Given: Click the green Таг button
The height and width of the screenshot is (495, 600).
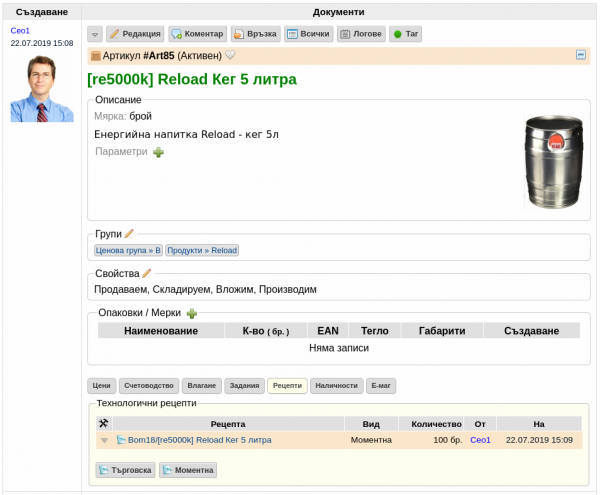Looking at the screenshot, I should coord(406,34).
